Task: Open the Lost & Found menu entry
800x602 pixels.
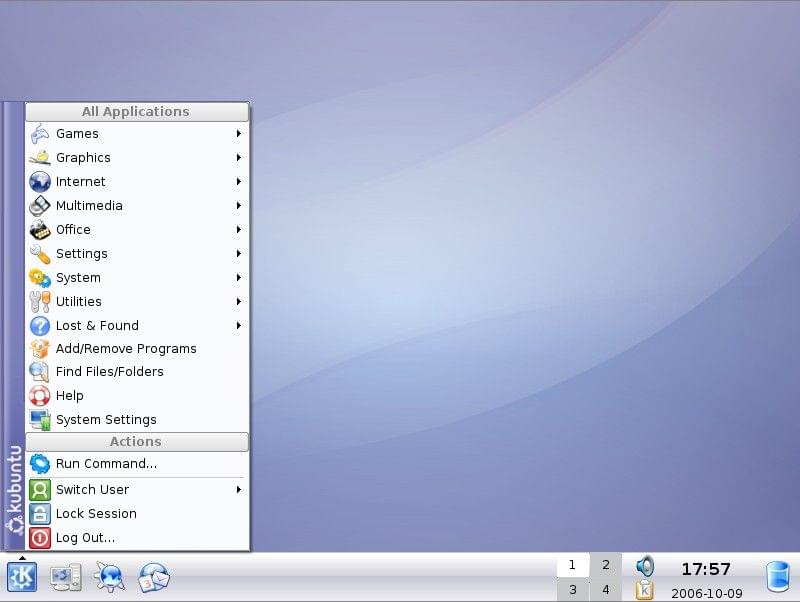Action: click(x=137, y=325)
